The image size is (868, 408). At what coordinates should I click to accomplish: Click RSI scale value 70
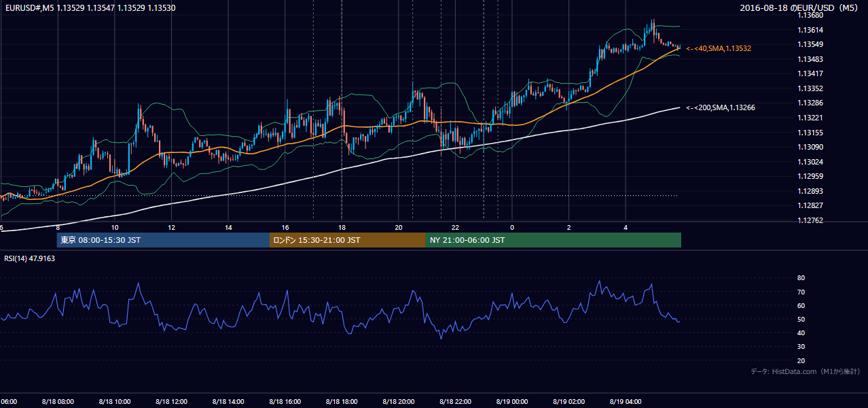coord(801,292)
